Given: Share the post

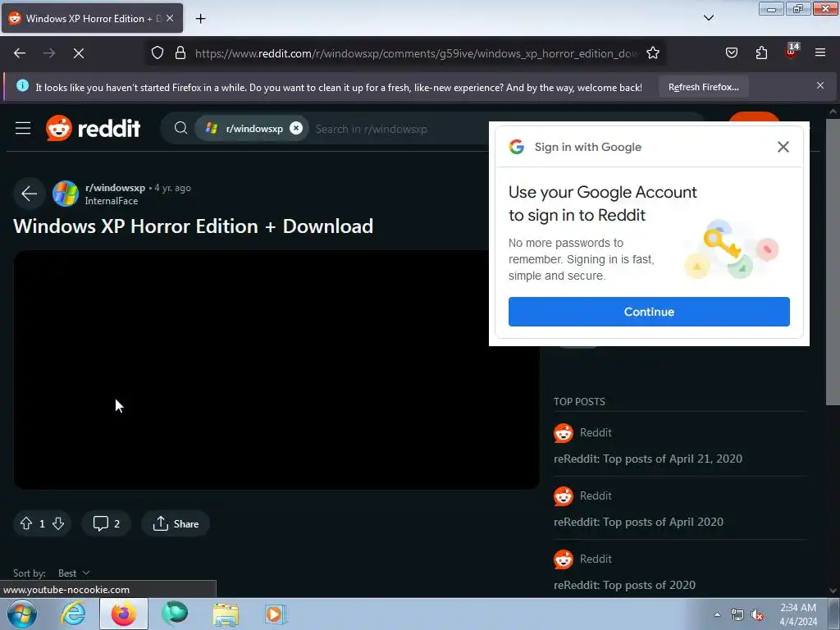Looking at the screenshot, I should [x=176, y=523].
